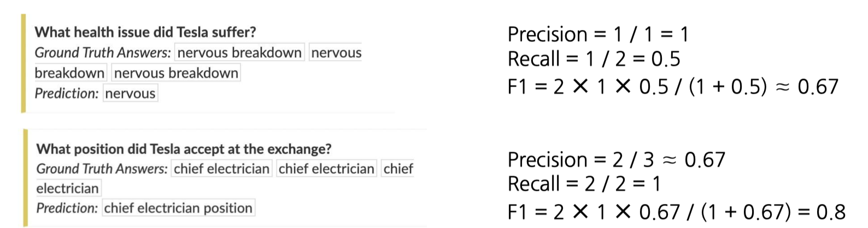Click the "chief electrician position" prediction box

click(178, 208)
